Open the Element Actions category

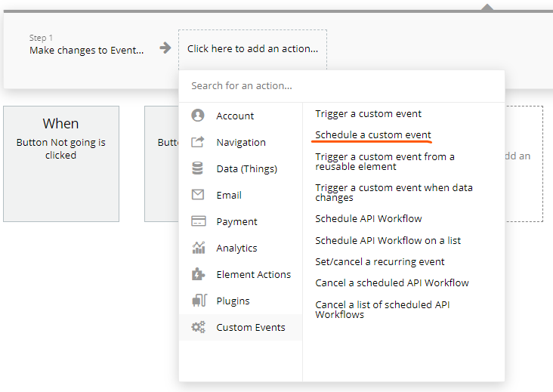point(253,274)
